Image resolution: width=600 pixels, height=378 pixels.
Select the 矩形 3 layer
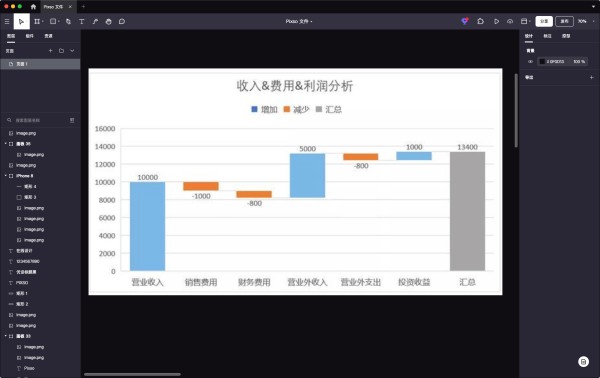pyautogui.click(x=40, y=197)
